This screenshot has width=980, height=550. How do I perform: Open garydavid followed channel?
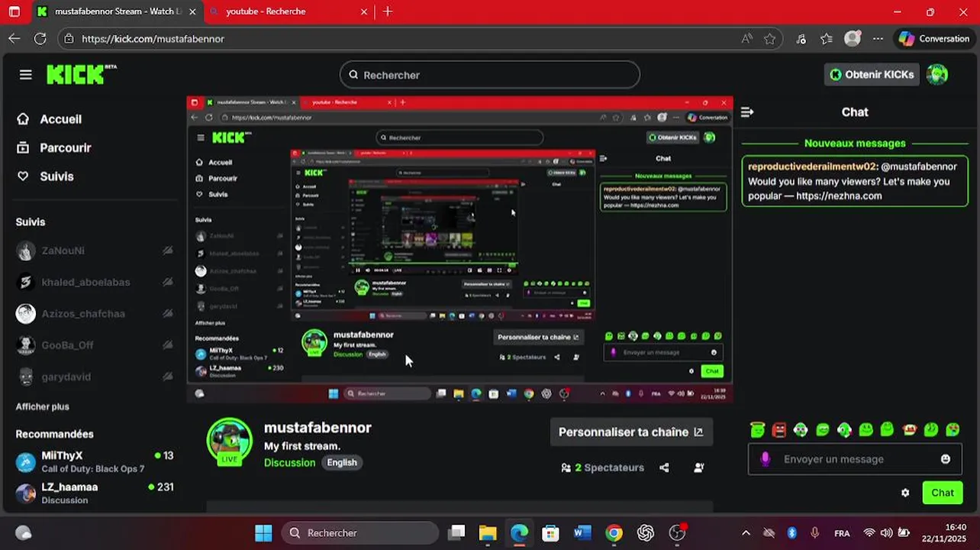[95, 377]
